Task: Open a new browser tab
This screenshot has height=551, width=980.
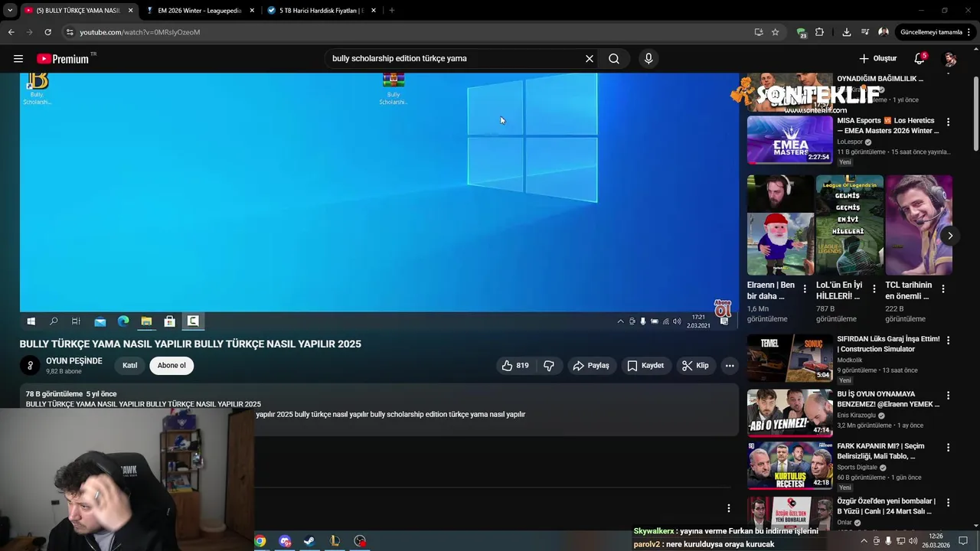Action: 392,11
